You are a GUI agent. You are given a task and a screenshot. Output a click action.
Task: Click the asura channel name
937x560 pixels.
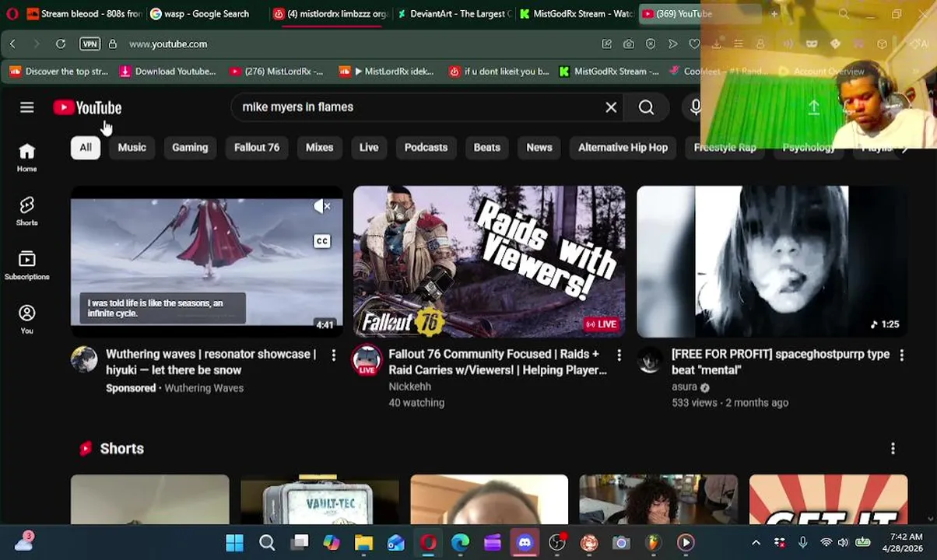pyautogui.click(x=684, y=387)
